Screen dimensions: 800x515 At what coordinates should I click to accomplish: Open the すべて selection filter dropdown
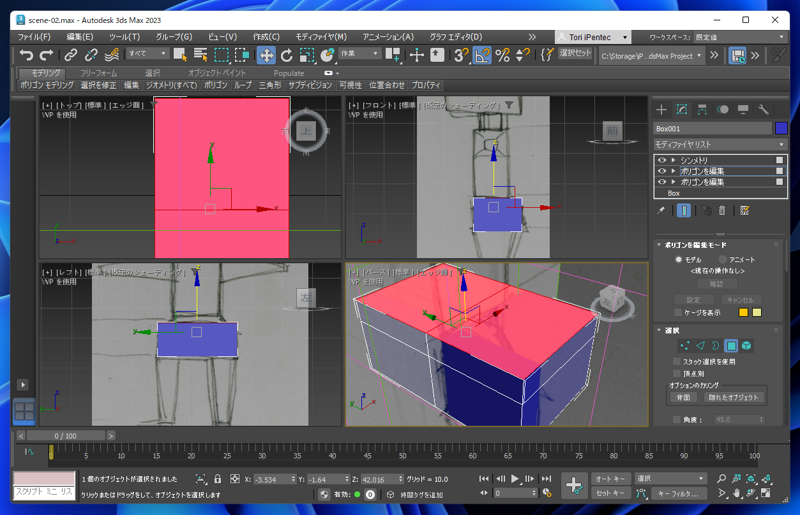click(x=147, y=53)
